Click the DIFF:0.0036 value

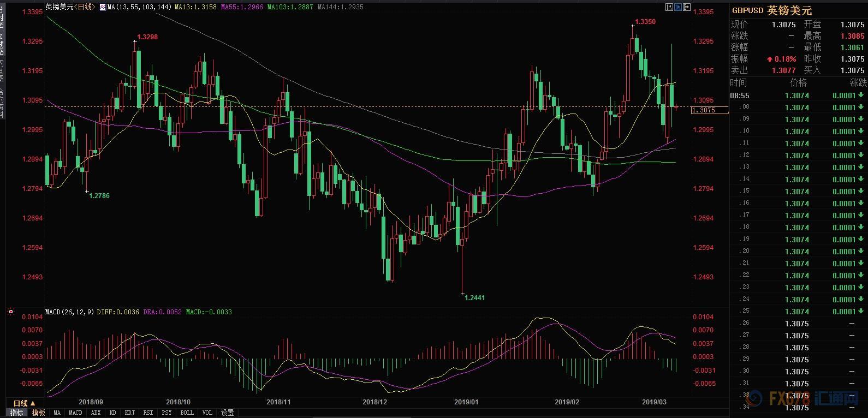(118, 312)
